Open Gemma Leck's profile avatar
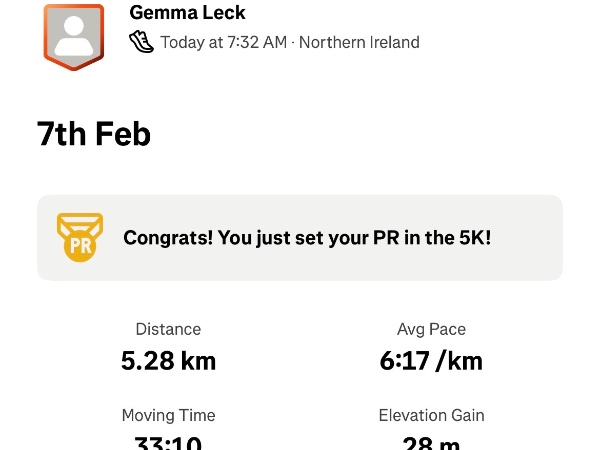Screen dimensions: 600x450 point(73,35)
